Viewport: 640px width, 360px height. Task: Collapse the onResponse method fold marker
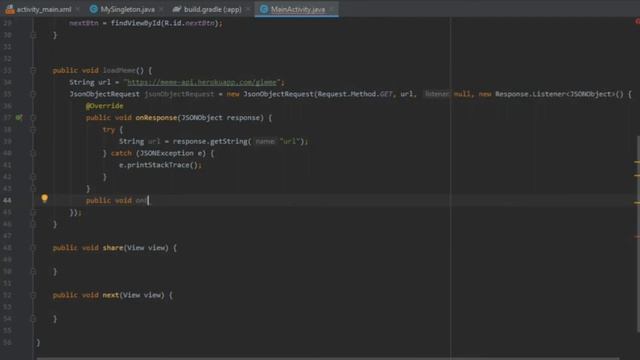click(x=34, y=118)
